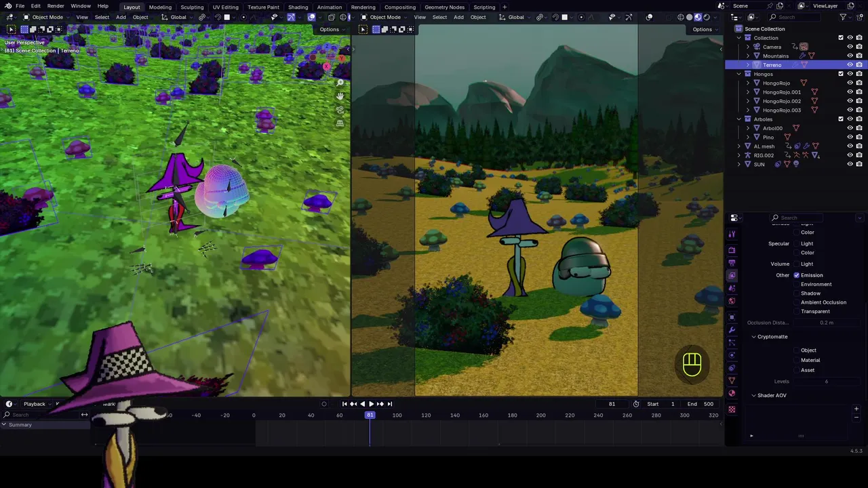Open the Texture properties tab
Viewport: 868px width, 488px height.
(x=732, y=409)
